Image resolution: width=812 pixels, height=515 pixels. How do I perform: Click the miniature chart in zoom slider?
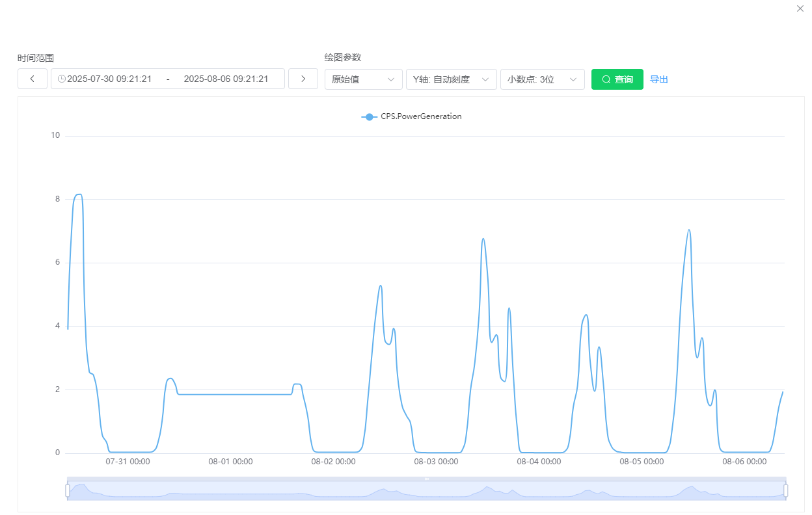(427, 492)
